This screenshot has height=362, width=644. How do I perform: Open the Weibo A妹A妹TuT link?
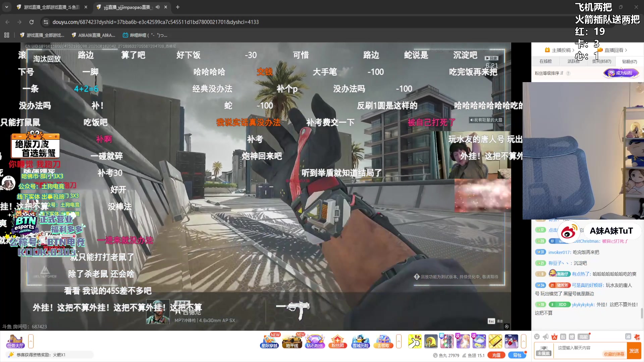point(599,231)
